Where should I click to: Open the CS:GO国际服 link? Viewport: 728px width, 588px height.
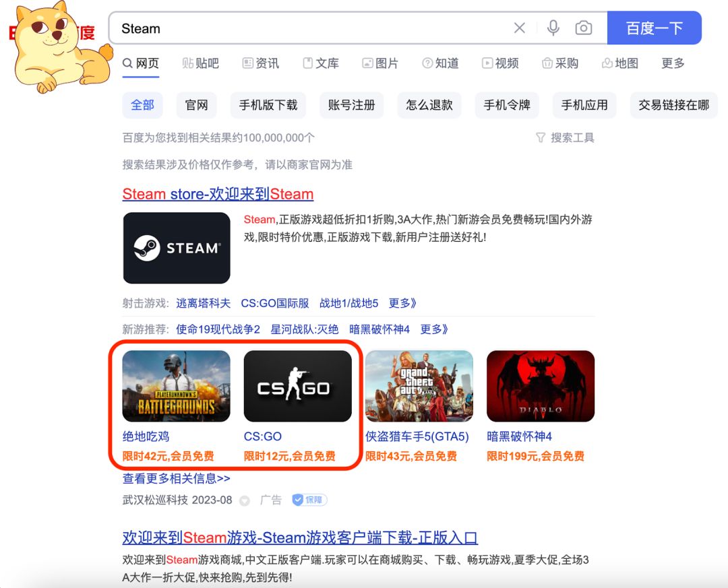coord(275,303)
